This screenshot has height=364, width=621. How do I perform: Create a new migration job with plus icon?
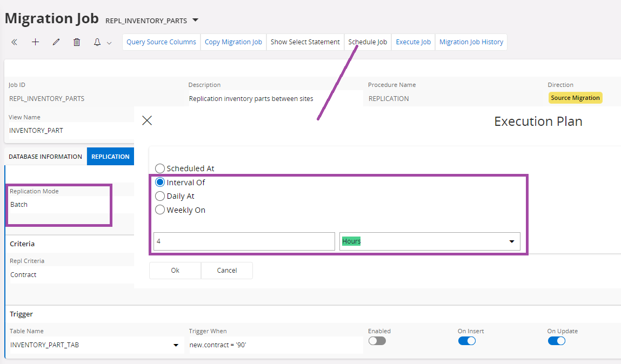pyautogui.click(x=35, y=42)
